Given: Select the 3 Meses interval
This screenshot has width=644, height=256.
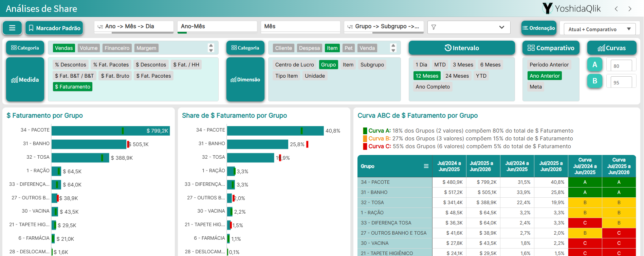Looking at the screenshot, I should click(463, 65).
